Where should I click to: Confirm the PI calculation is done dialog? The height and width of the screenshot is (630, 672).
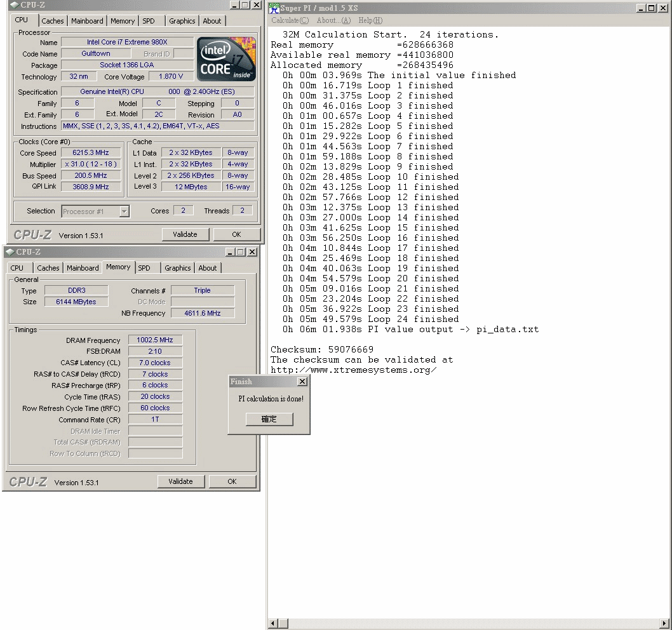(269, 419)
